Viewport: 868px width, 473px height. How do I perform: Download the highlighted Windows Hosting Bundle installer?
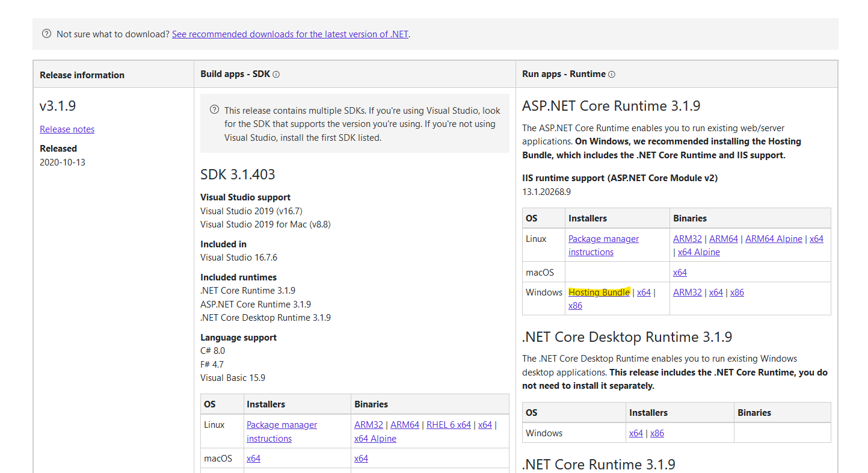pyautogui.click(x=599, y=292)
